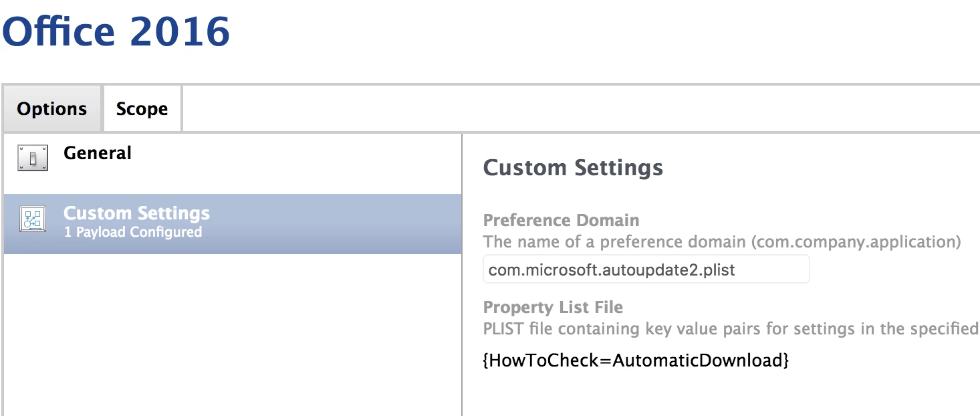Select the HowToCheck=AutomaticDownload plist value

click(x=635, y=360)
